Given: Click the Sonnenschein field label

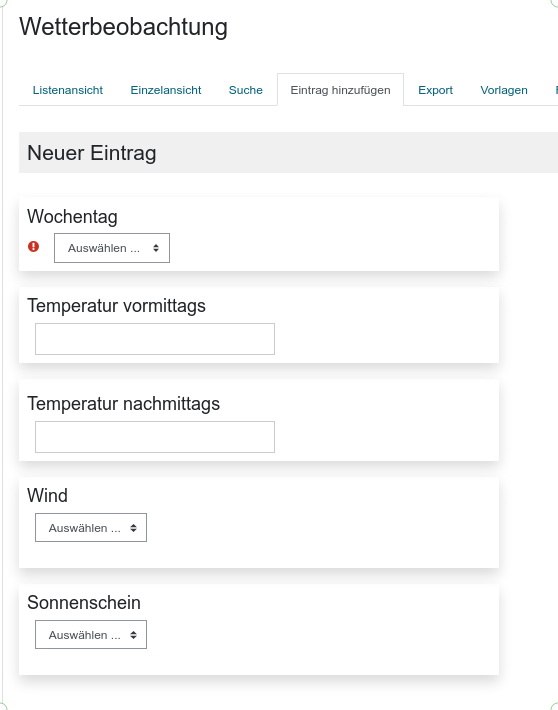Looking at the screenshot, I should click(x=84, y=603).
